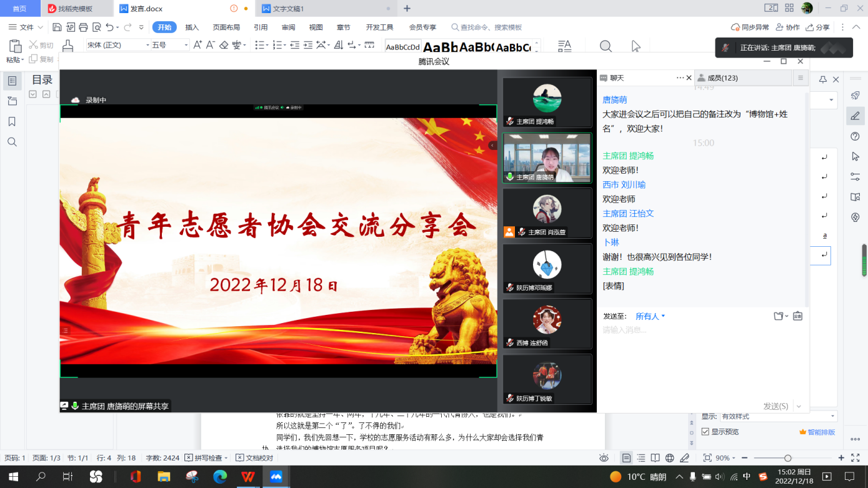Viewport: 868px width, 488px height.
Task: Toggle the 显示预览 checkbox
Action: 706,432
